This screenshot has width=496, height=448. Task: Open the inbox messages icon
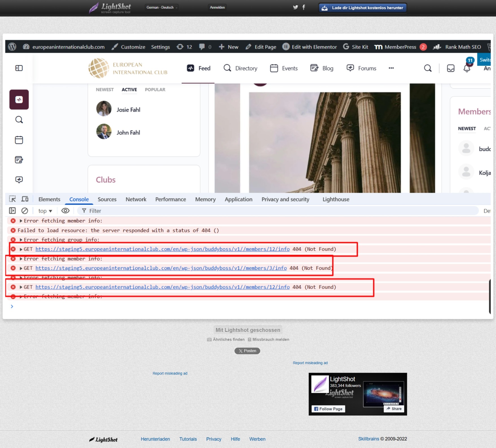(x=450, y=68)
